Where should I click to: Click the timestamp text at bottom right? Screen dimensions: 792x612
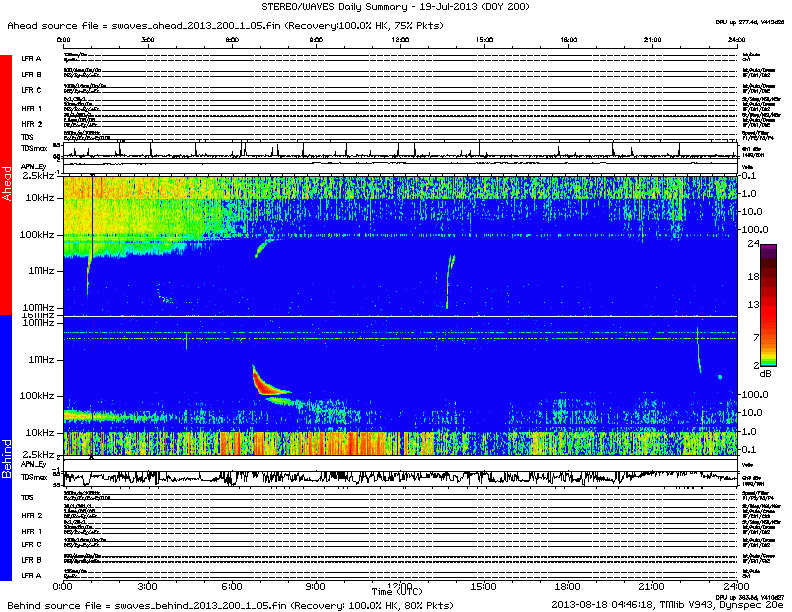coord(669,605)
